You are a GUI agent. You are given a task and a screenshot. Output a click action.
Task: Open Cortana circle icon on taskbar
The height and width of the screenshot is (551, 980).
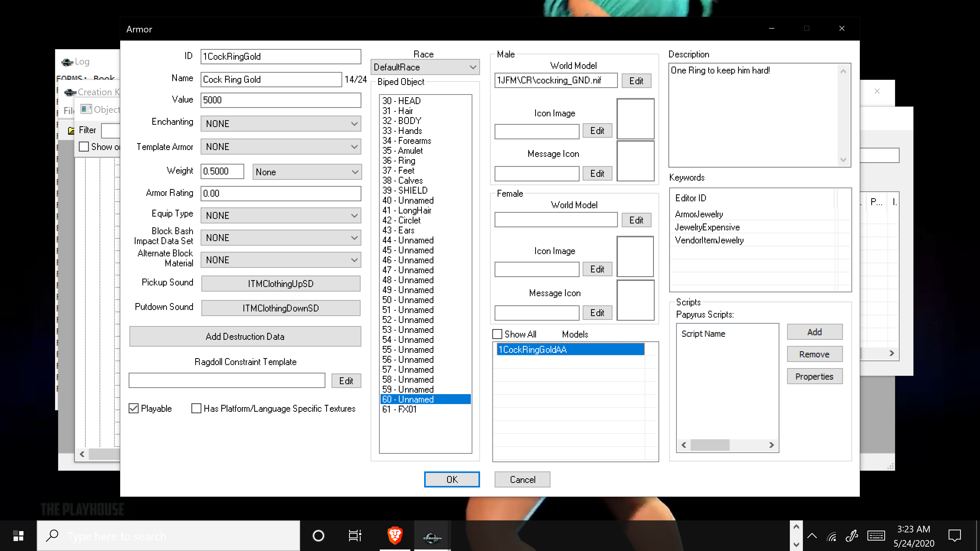click(318, 536)
